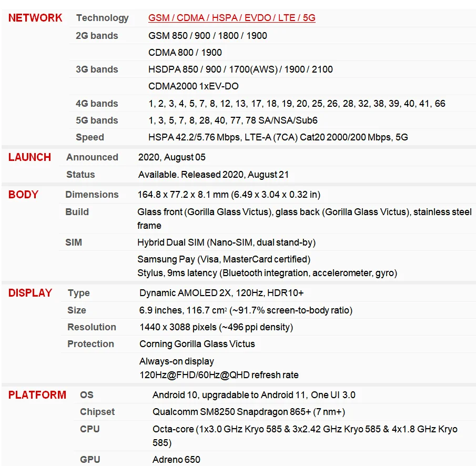The width and height of the screenshot is (476, 466).
Task: Click the Dimensions label
Action: pyautogui.click(x=92, y=195)
